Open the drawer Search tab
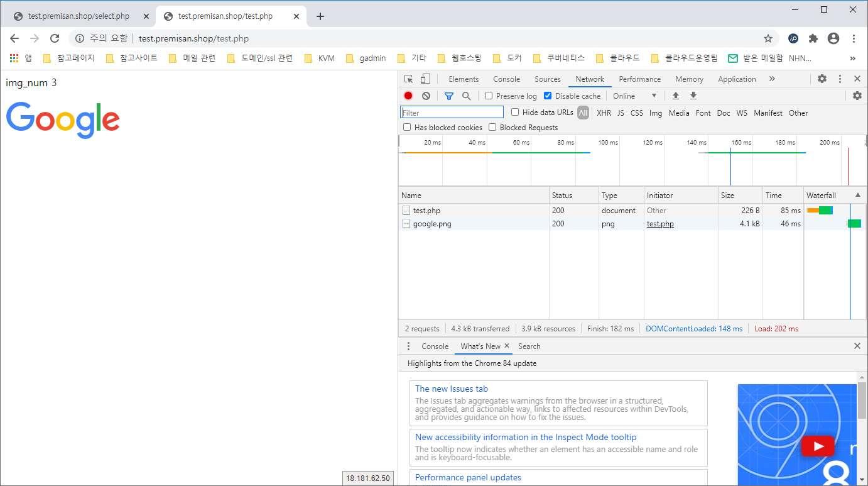Screen dimensions: 868x486 (529, 346)
